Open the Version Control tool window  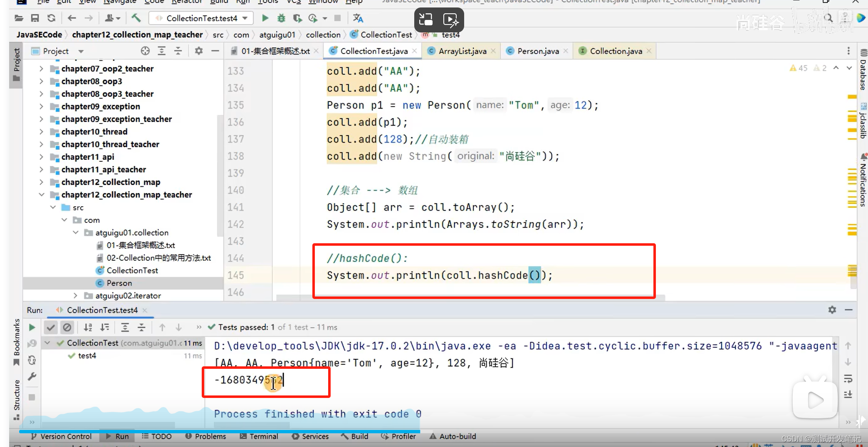point(61,436)
